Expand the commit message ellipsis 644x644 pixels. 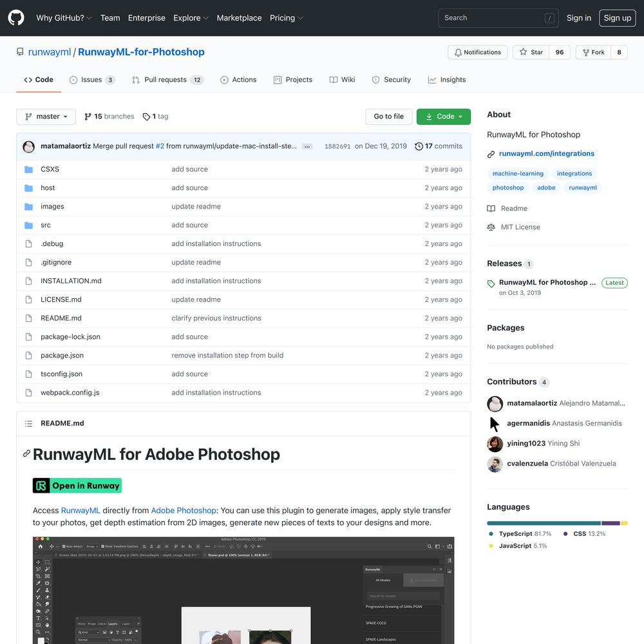(x=307, y=147)
